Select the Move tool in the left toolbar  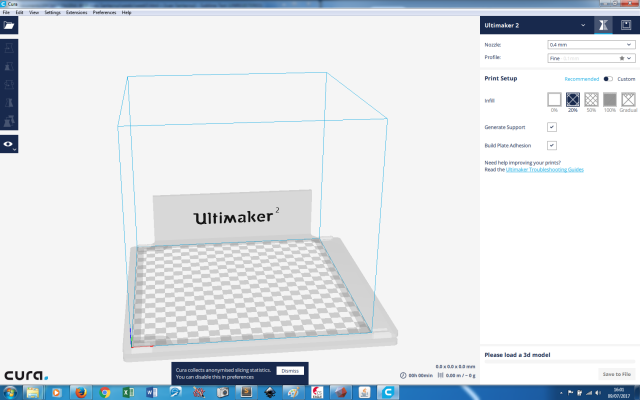click(x=9, y=49)
